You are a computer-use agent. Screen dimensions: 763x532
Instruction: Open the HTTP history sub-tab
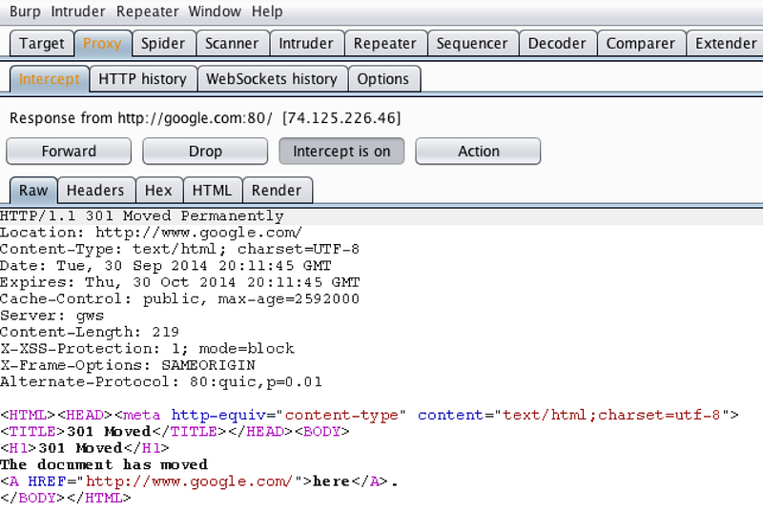142,79
